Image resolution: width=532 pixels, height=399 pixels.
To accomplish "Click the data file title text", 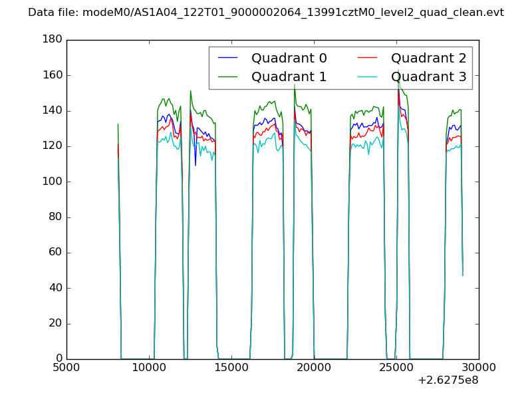I will pyautogui.click(x=266, y=13).
